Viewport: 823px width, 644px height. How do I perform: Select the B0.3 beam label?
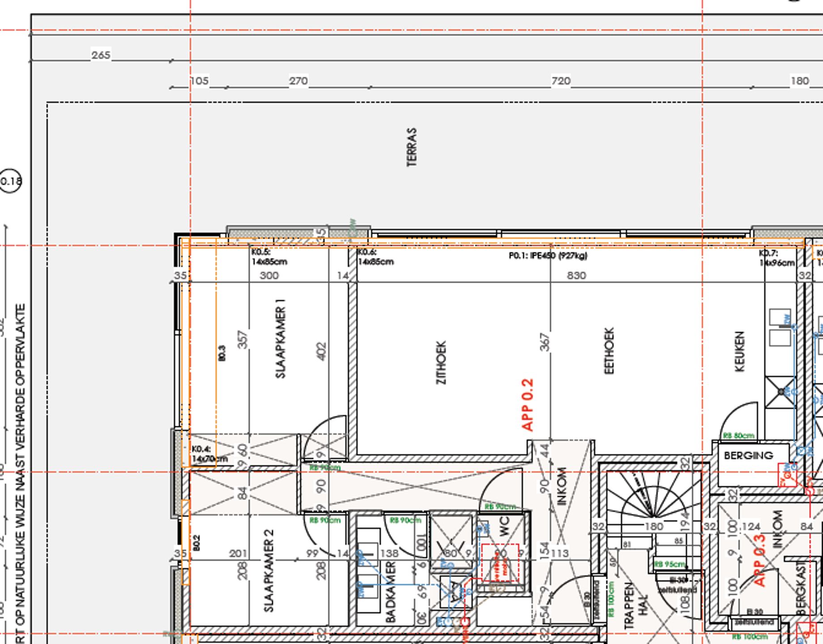(x=222, y=353)
